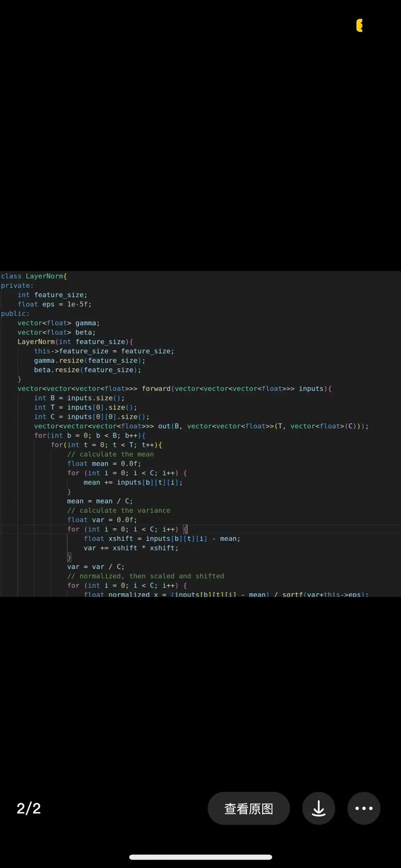The image size is (401, 868).
Task: Tap the 'private:' keyword in the code
Action: coord(17,285)
